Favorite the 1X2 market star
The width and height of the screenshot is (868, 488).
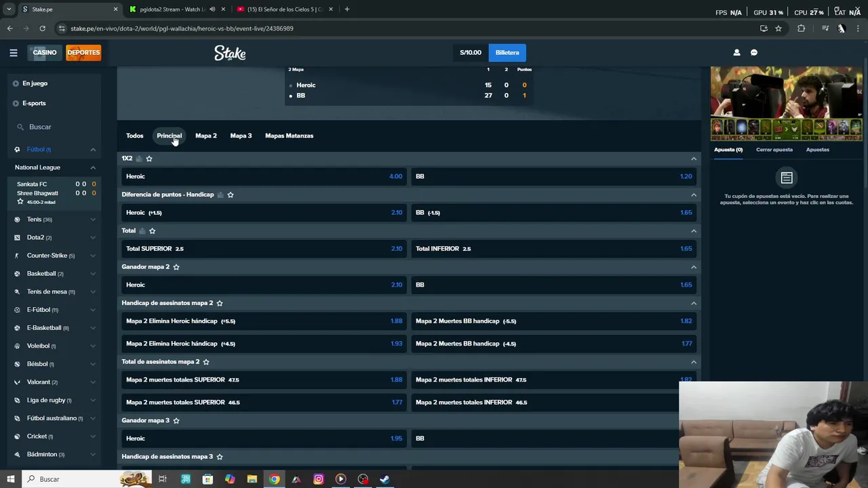[x=149, y=159]
